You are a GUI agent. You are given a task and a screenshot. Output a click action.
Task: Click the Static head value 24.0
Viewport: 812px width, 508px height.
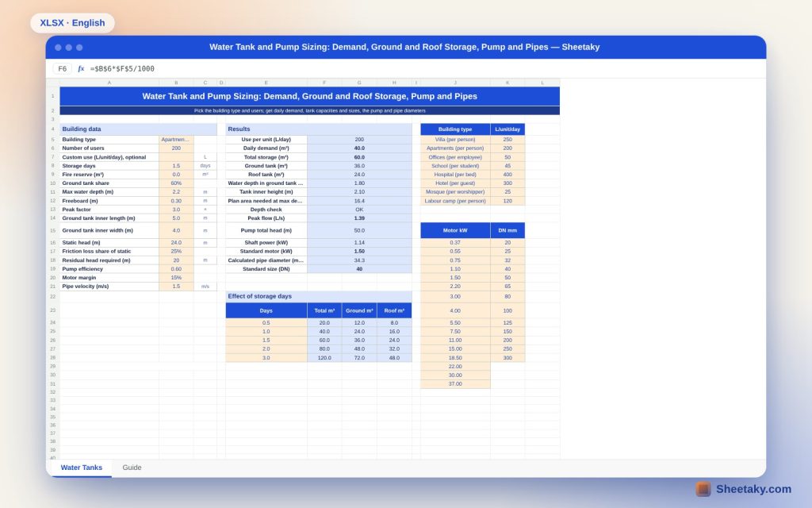176,243
